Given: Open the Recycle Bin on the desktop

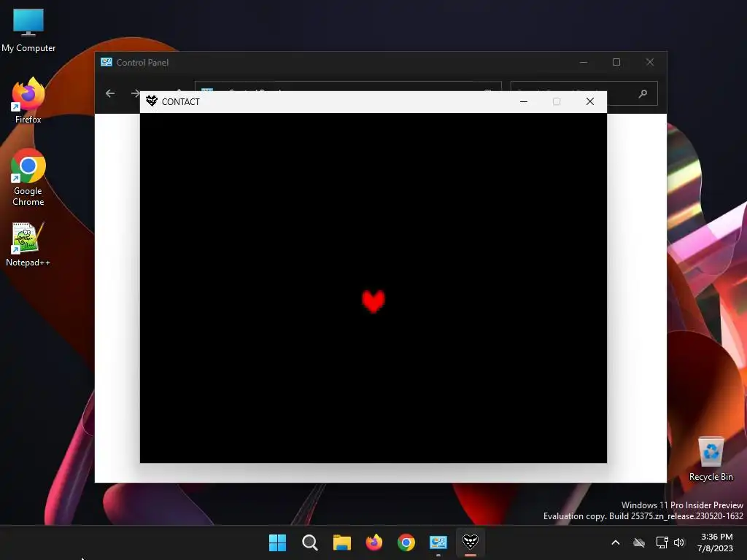Looking at the screenshot, I should coord(711,459).
